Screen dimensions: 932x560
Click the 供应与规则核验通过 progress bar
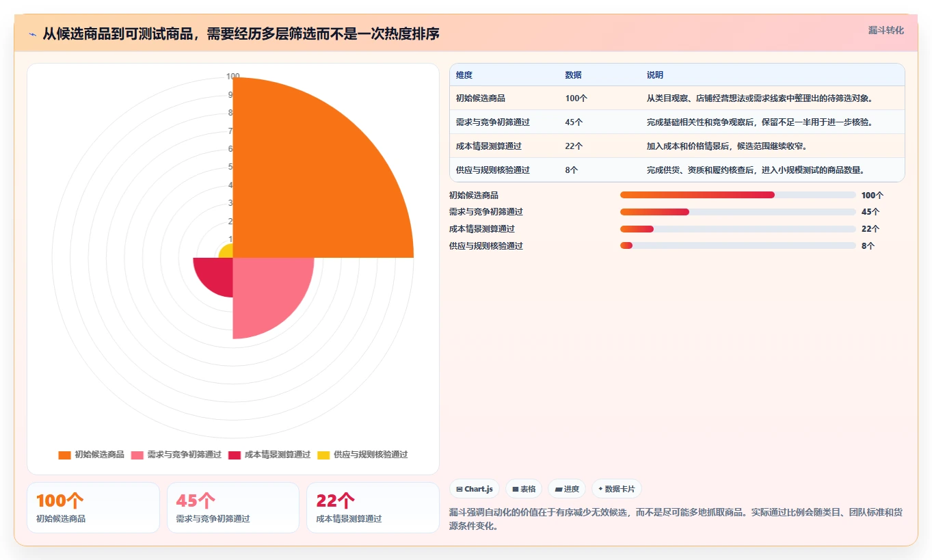[738, 245]
